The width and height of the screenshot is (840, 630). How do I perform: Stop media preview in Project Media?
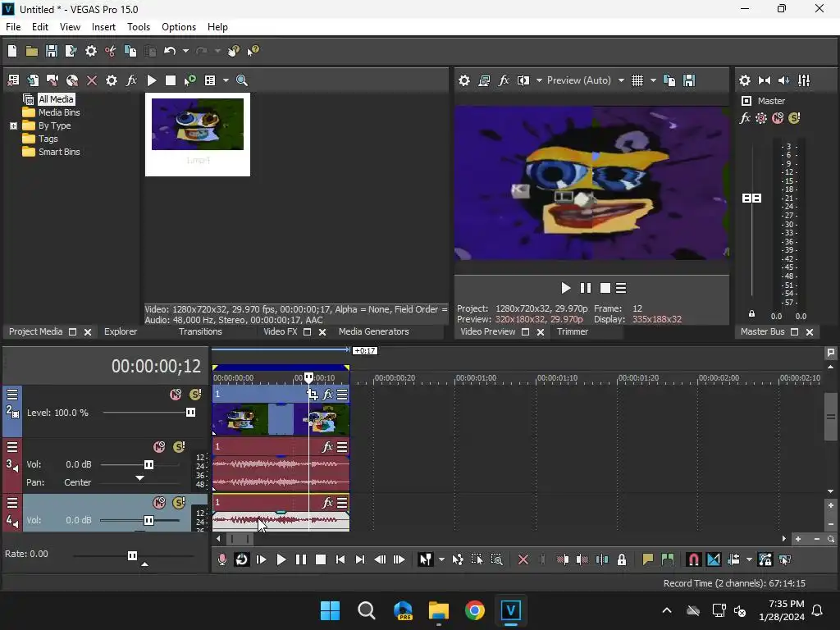pos(171,80)
